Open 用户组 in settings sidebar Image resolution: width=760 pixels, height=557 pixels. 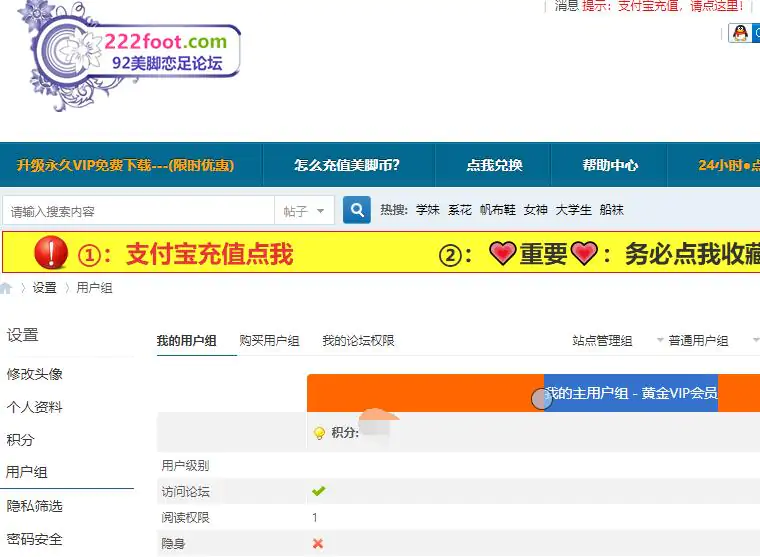pyautogui.click(x=27, y=472)
